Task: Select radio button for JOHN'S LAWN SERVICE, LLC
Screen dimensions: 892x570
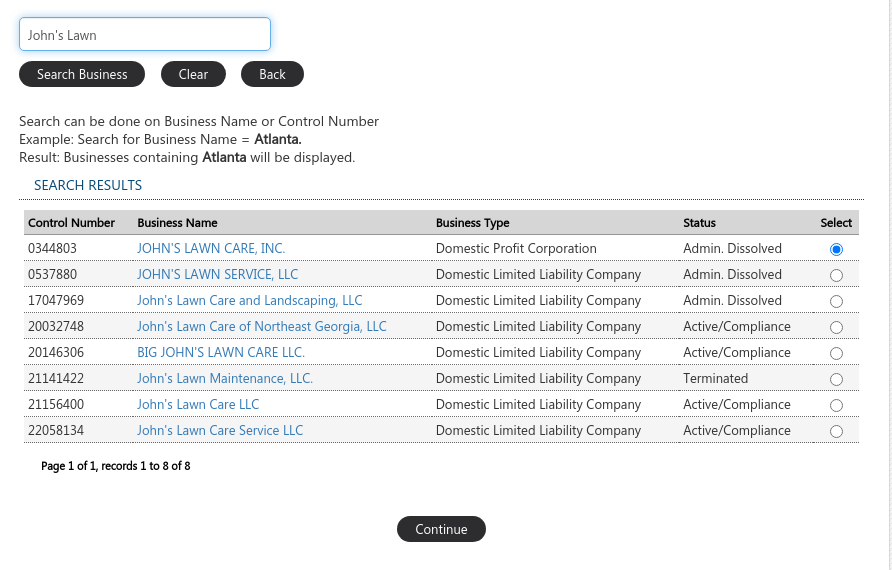Action: click(836, 275)
